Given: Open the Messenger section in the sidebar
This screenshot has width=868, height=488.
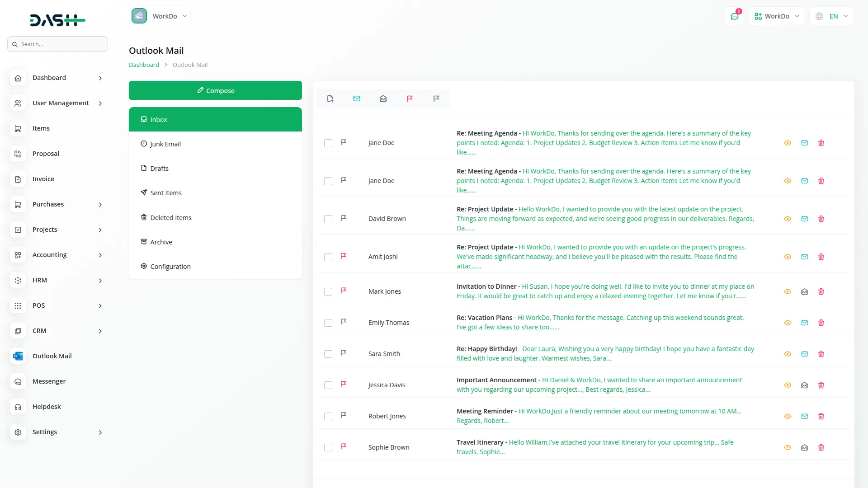Looking at the screenshot, I should [x=49, y=381].
